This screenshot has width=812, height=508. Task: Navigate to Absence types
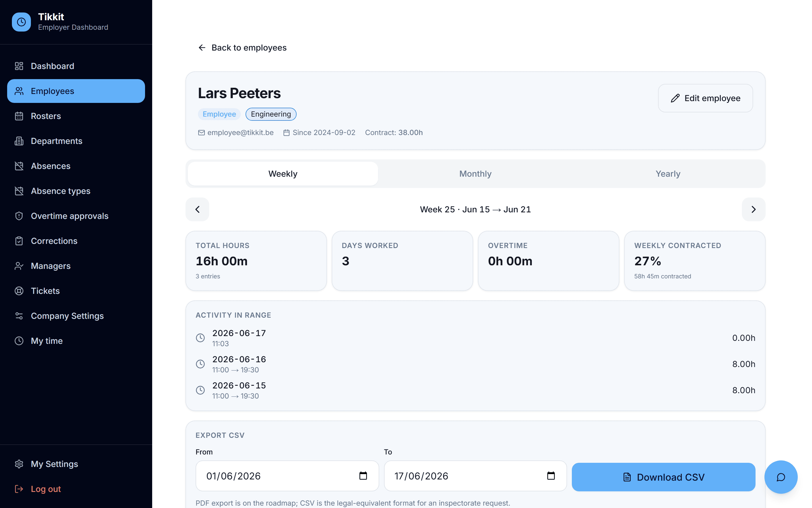[x=76, y=191]
